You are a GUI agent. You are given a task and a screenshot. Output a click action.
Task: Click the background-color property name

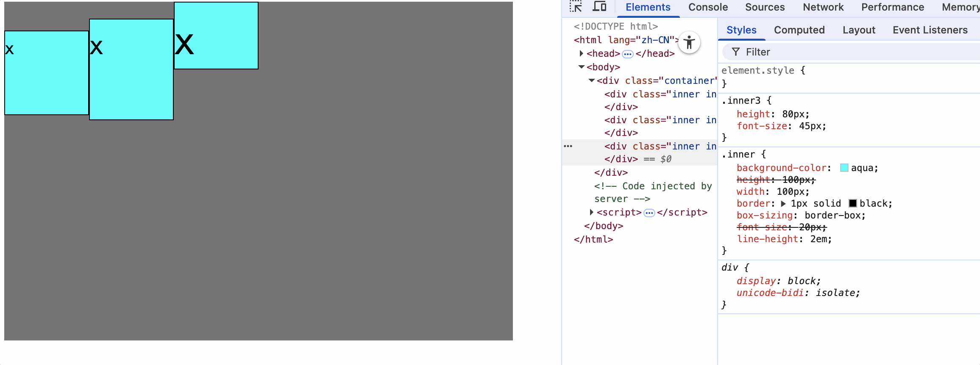pos(781,168)
